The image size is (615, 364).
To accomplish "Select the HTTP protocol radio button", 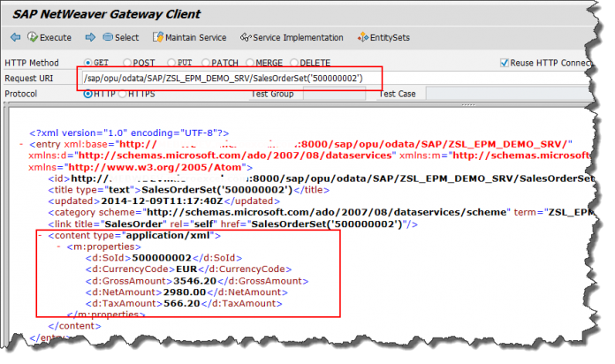I will tap(88, 94).
